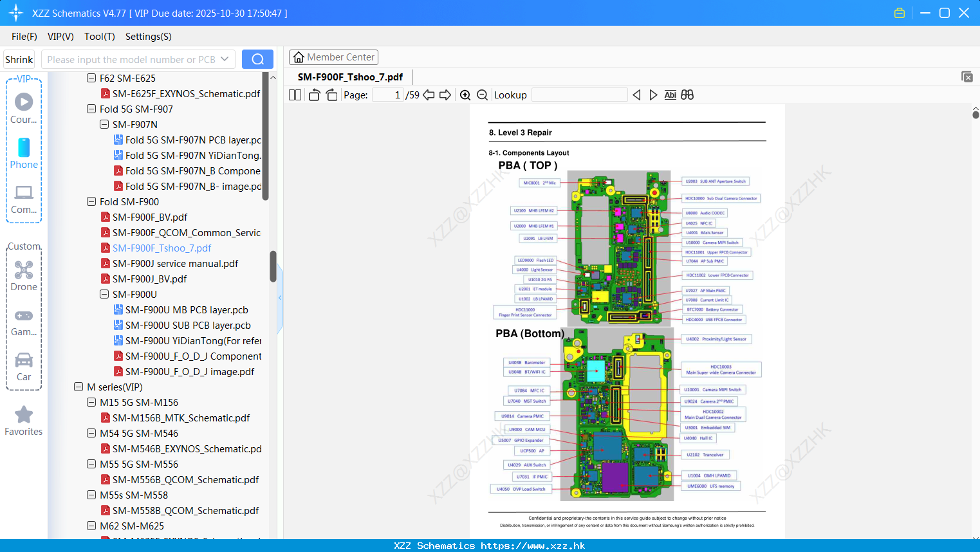Rotate page clockwise

331,95
